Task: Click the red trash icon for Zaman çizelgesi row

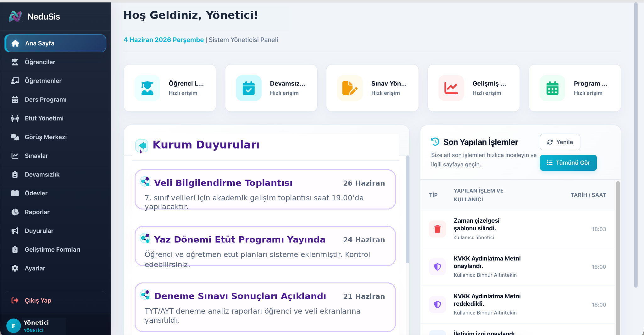Action: point(437,229)
